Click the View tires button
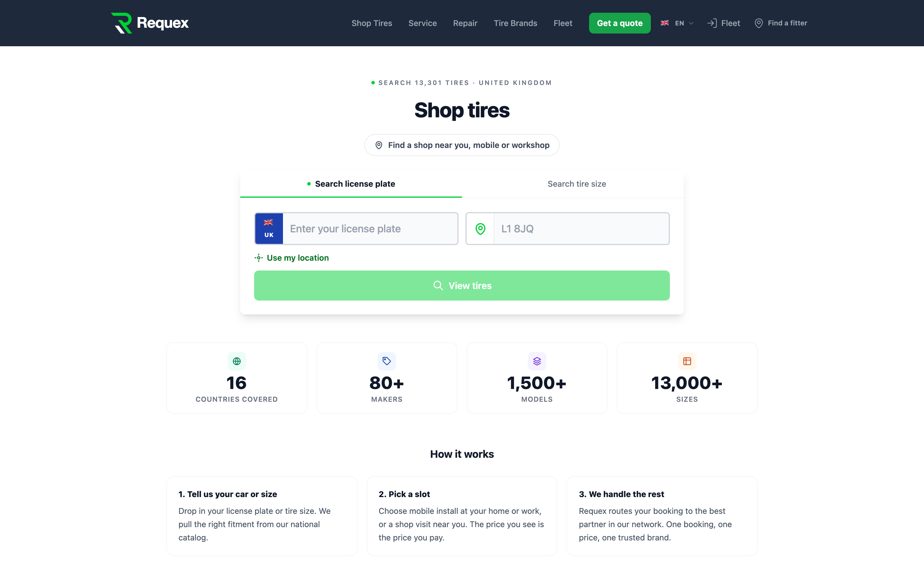Image resolution: width=924 pixels, height=578 pixels. (462, 286)
